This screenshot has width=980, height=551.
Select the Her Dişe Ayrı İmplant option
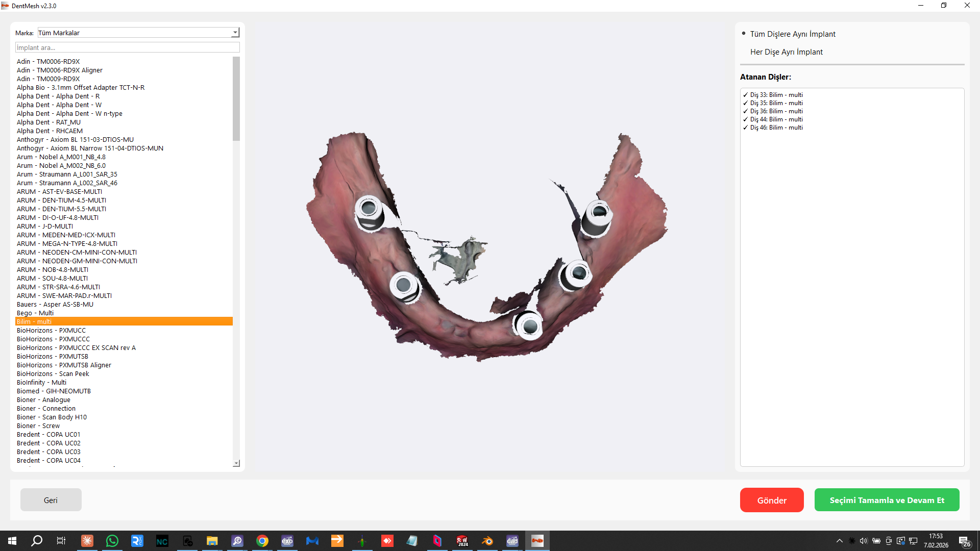tap(786, 52)
